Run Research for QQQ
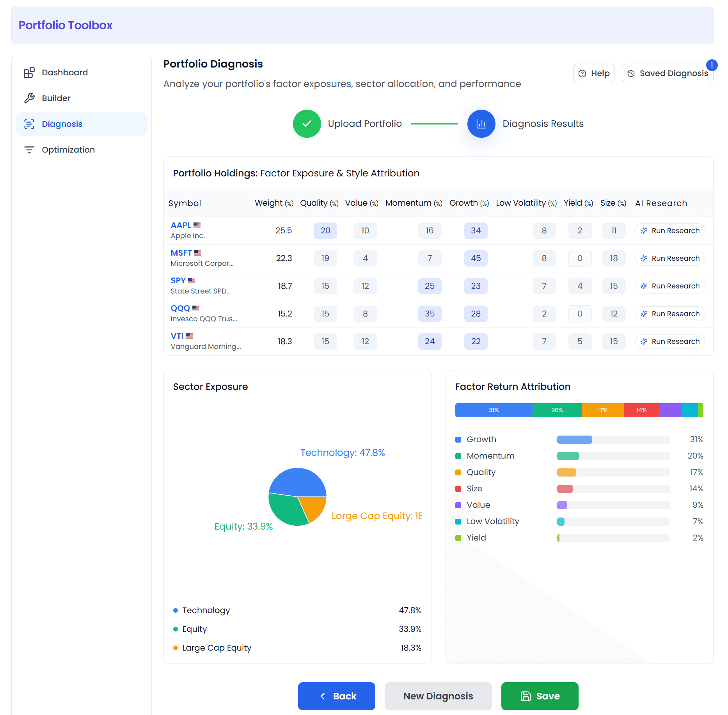Image resolution: width=728 pixels, height=715 pixels. 670,314
